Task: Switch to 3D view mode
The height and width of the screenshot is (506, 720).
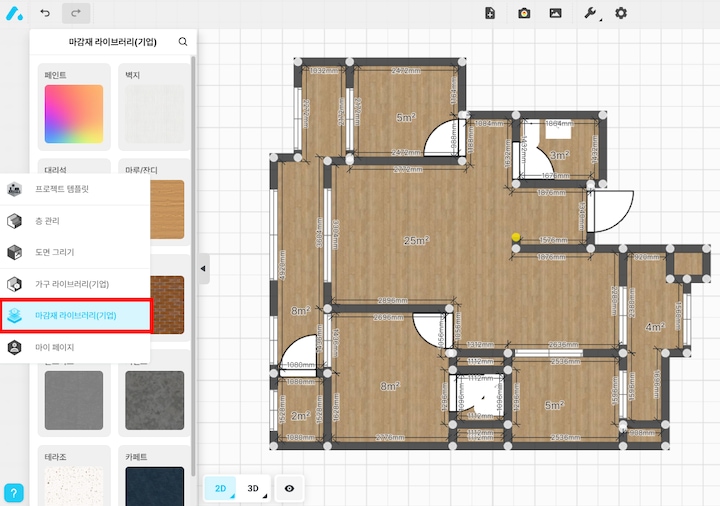Action: tap(254, 488)
